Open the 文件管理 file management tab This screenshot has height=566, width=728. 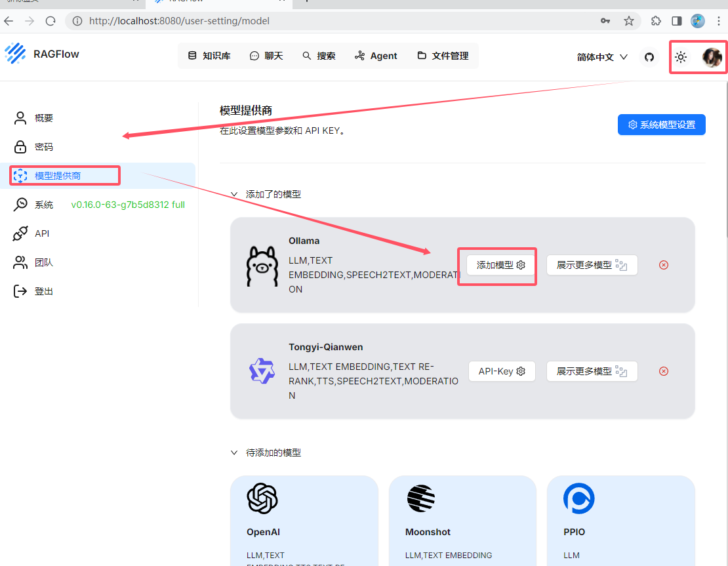tap(443, 56)
